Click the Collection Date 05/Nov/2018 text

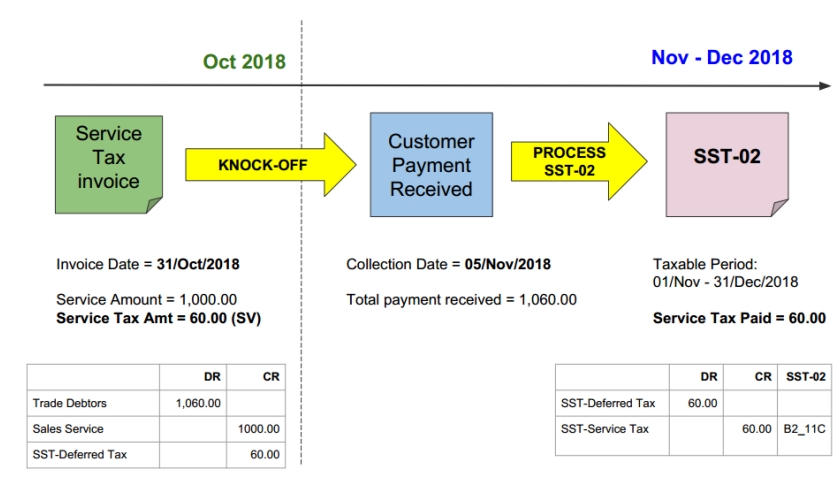[448, 265]
